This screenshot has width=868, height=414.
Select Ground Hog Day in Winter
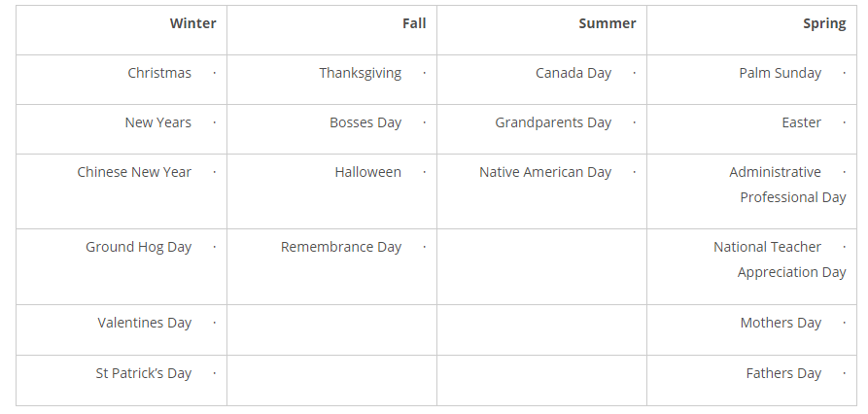(x=138, y=247)
